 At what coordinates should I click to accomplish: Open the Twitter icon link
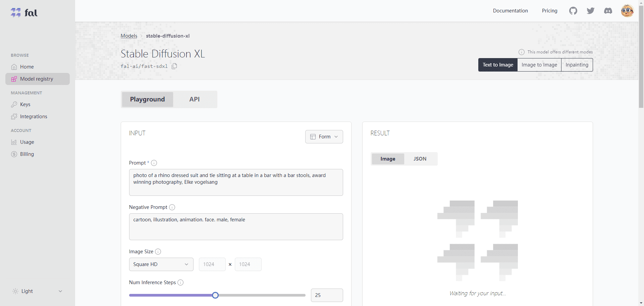tap(591, 11)
